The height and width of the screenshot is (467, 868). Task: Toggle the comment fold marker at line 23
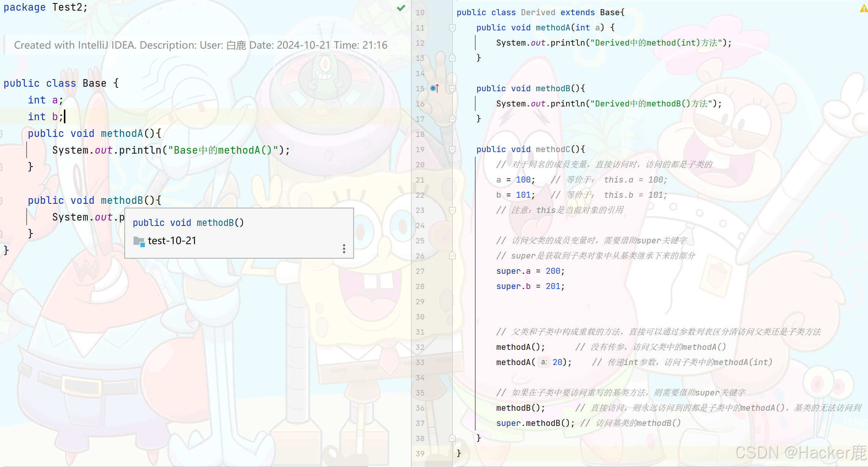(452, 210)
